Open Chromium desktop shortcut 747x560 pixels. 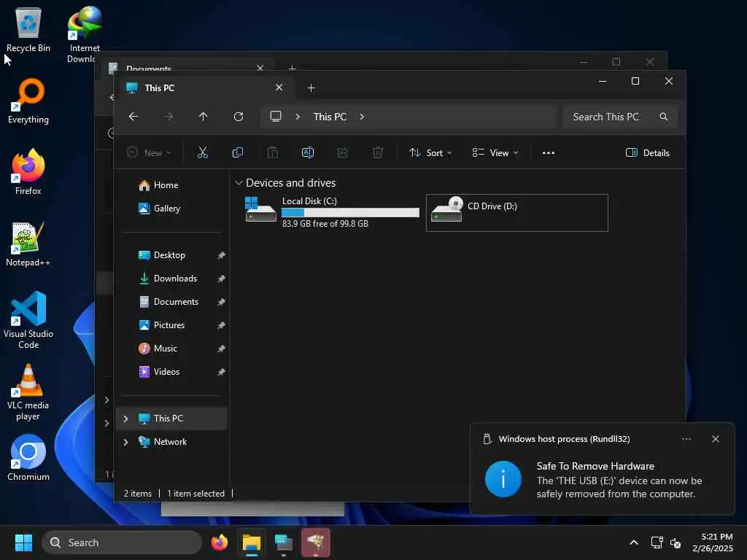pyautogui.click(x=28, y=458)
